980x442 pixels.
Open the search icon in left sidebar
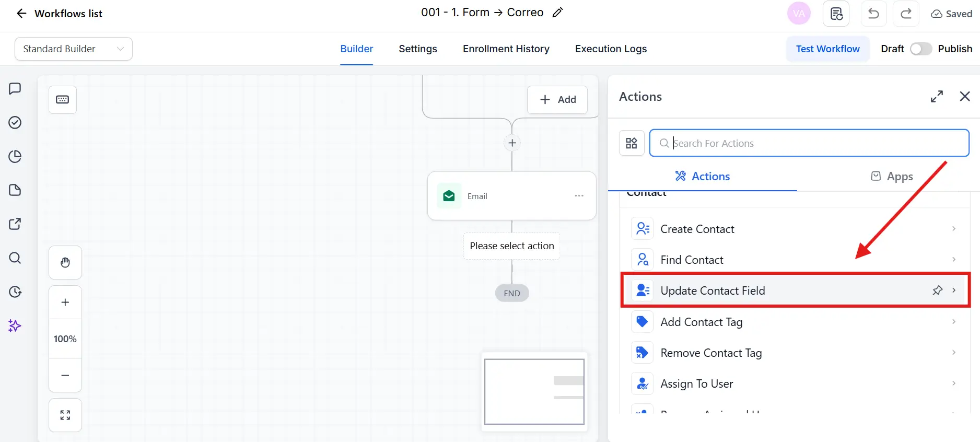click(x=15, y=258)
